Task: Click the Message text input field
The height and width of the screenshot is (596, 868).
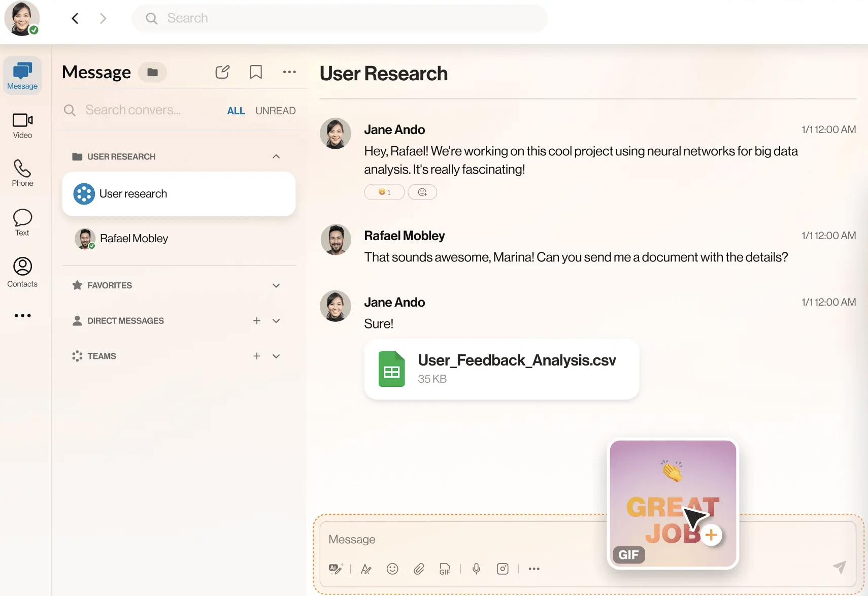Action: pyautogui.click(x=457, y=539)
